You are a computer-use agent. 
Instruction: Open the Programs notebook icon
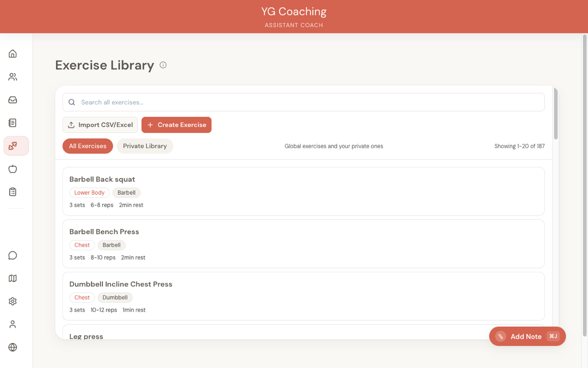click(12, 123)
